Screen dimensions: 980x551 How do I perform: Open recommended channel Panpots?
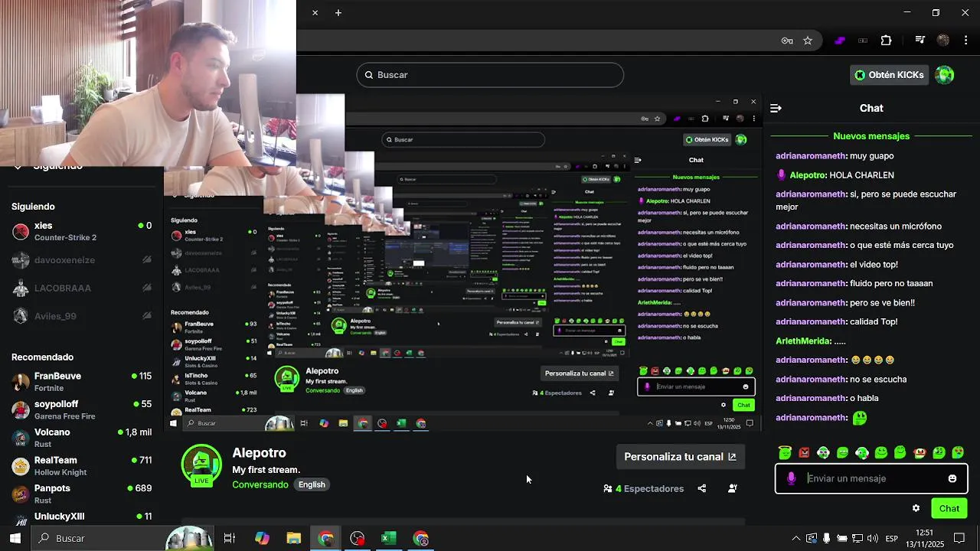click(x=82, y=494)
